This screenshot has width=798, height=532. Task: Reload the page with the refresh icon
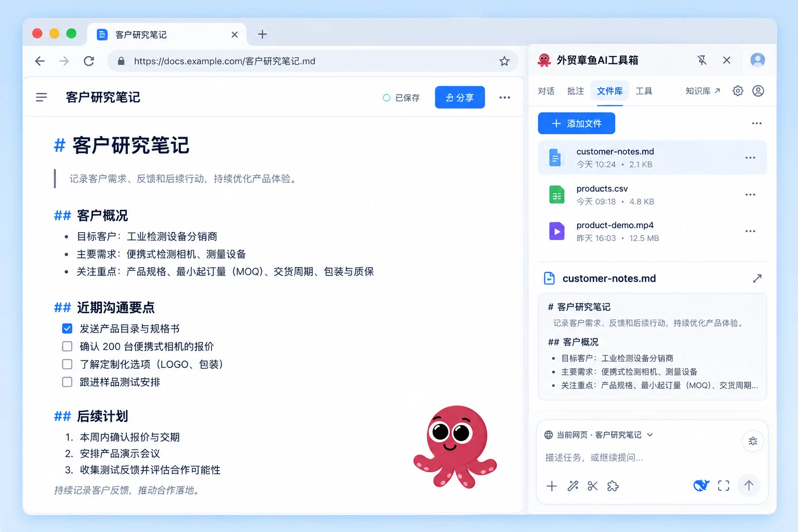[x=89, y=61]
